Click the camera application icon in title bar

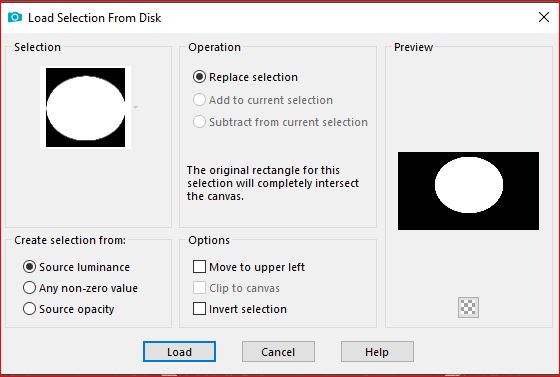click(15, 17)
